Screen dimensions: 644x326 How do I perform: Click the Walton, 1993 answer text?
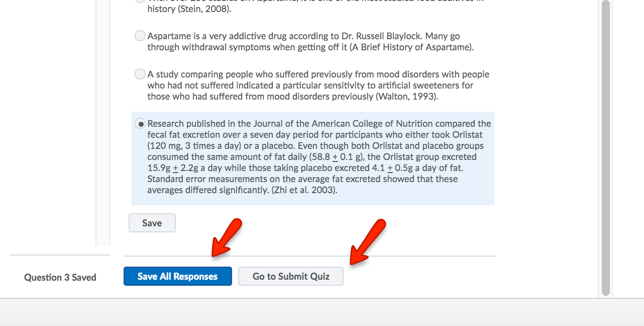318,86
